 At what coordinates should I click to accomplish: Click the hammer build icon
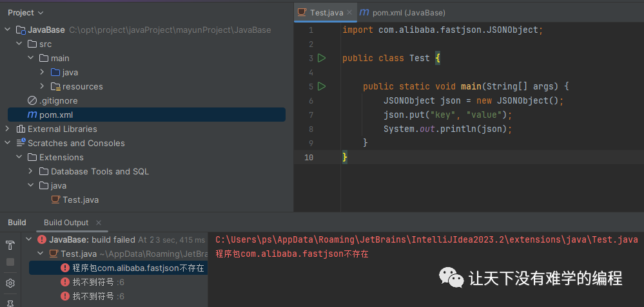pos(10,245)
